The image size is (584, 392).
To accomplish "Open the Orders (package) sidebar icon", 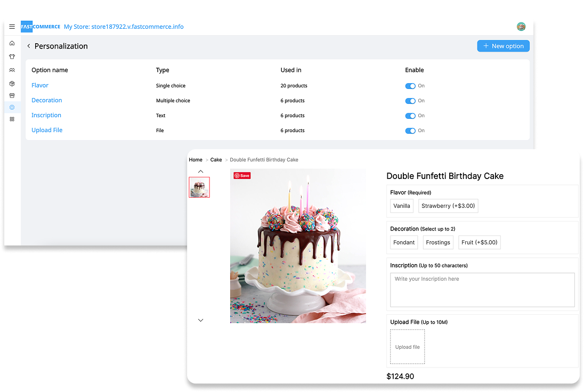I will (x=12, y=84).
